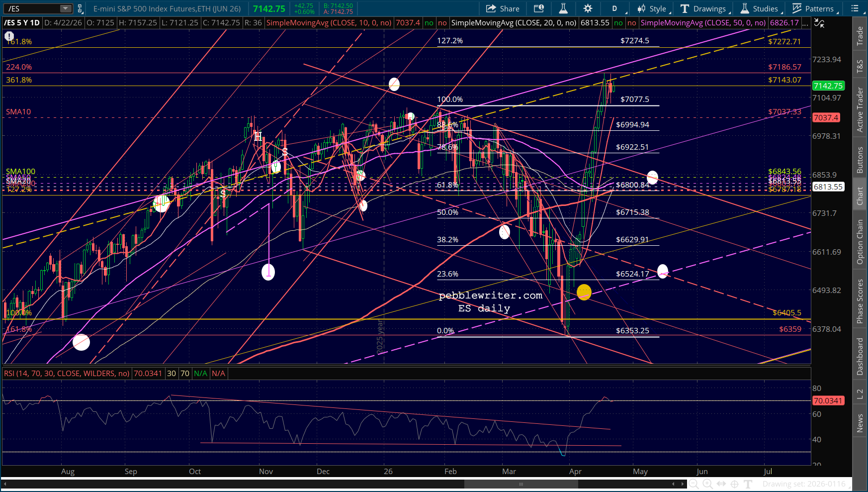Expand the /ES symbol dropdown arrow

click(x=66, y=8)
